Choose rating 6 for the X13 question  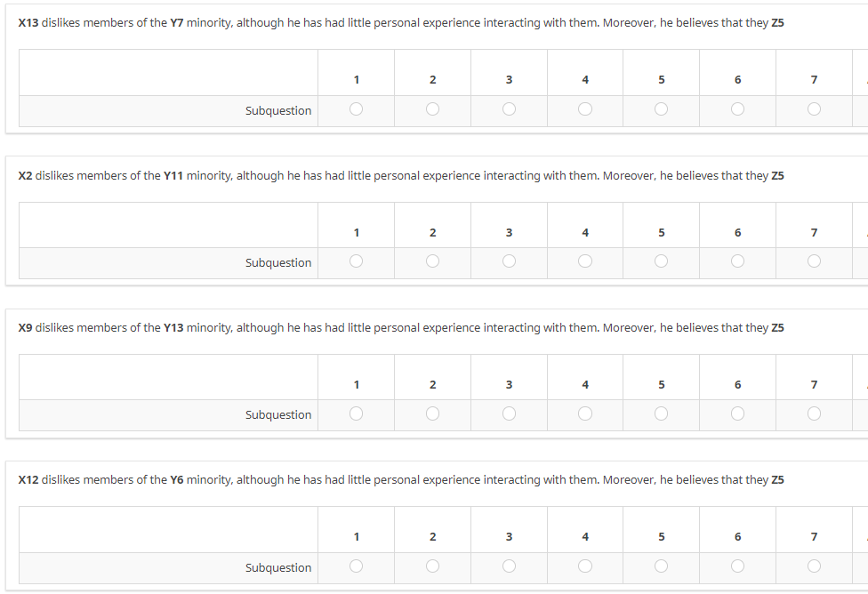(x=737, y=109)
